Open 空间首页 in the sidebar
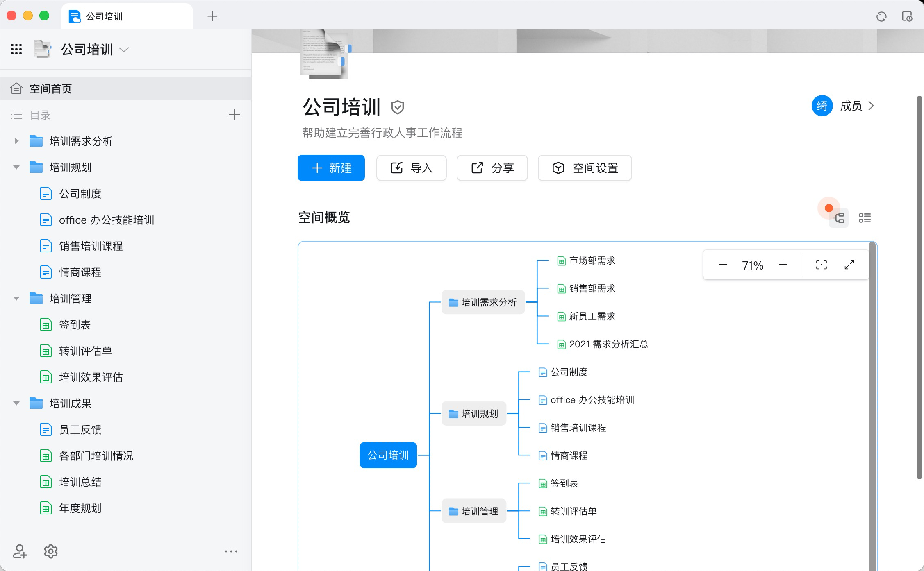This screenshot has width=924, height=571. 50,88
